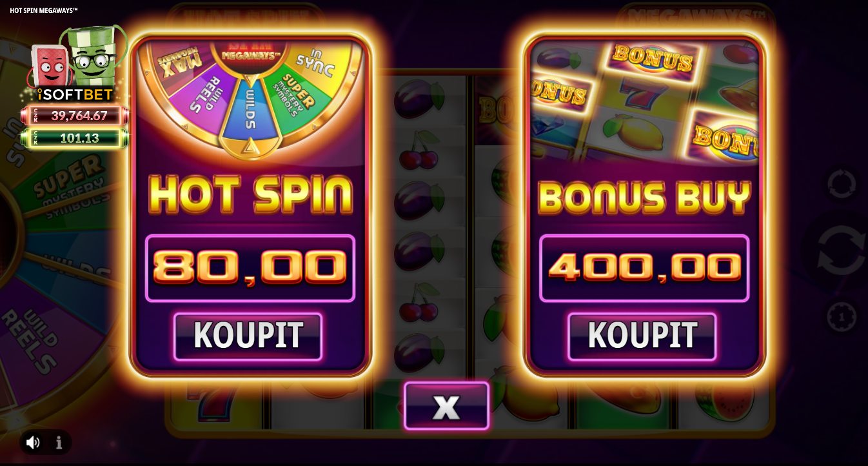Click the iSoftBet logo

pos(75,95)
